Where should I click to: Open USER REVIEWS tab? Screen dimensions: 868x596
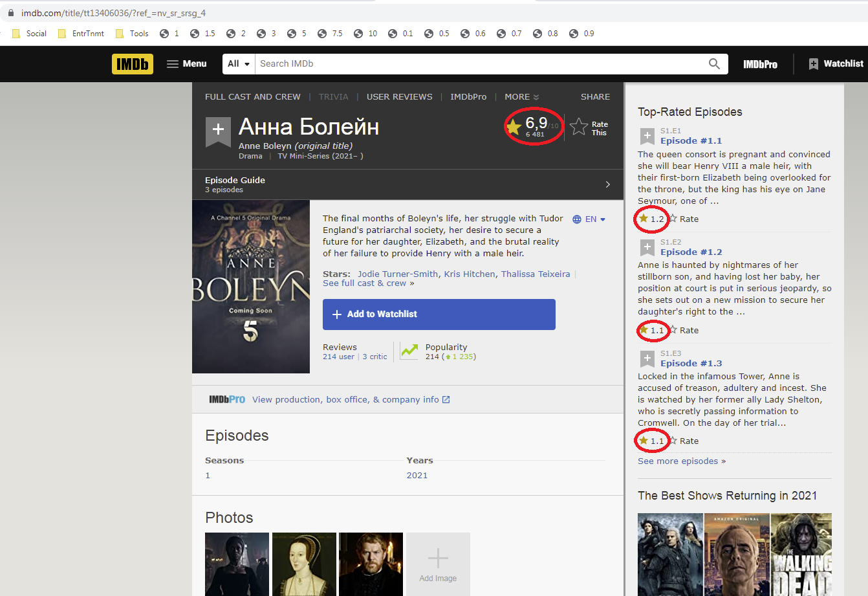point(400,97)
